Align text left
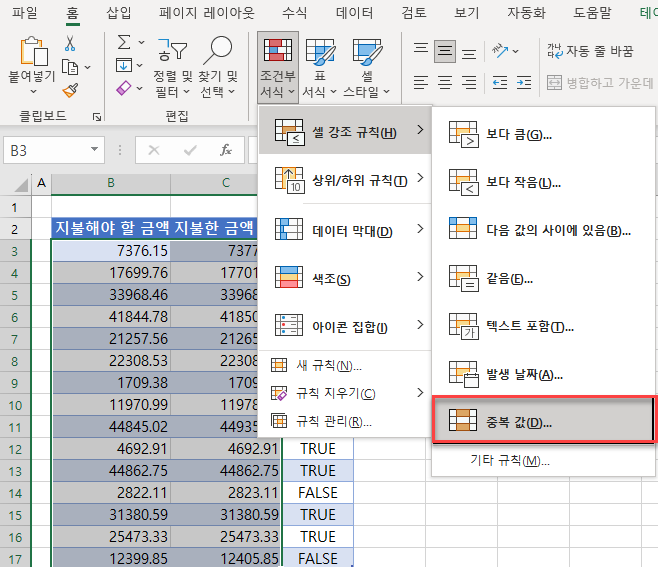 (x=421, y=82)
